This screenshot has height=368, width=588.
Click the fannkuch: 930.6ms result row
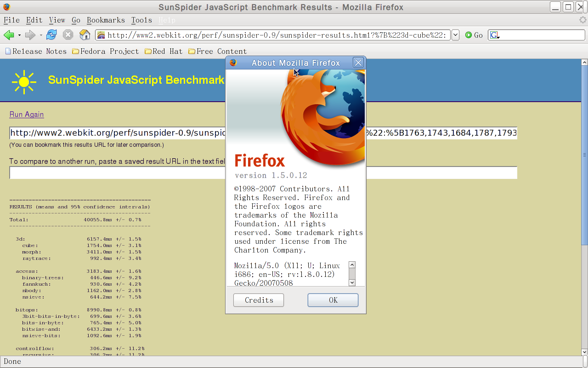pos(82,284)
